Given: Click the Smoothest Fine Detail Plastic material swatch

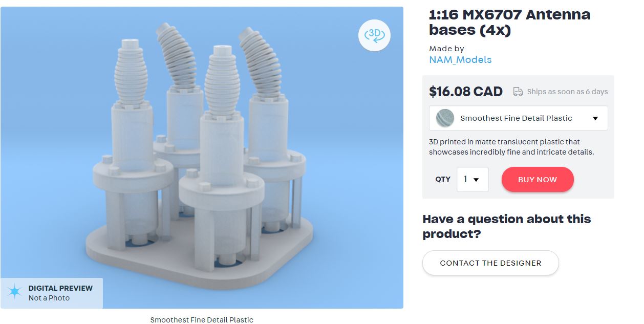Looking at the screenshot, I should coord(445,118).
